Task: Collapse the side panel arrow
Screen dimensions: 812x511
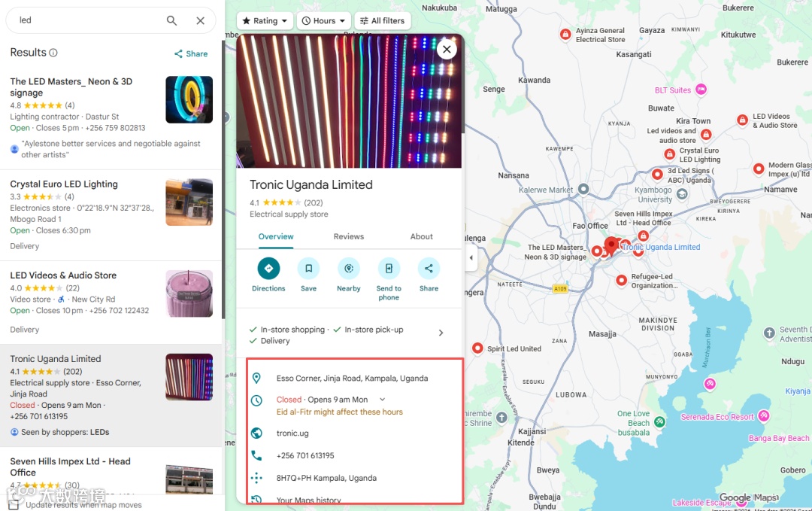Action: tap(471, 257)
